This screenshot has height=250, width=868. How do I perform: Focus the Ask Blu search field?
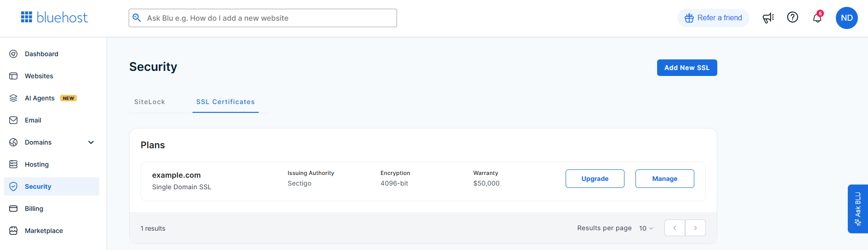point(263,18)
